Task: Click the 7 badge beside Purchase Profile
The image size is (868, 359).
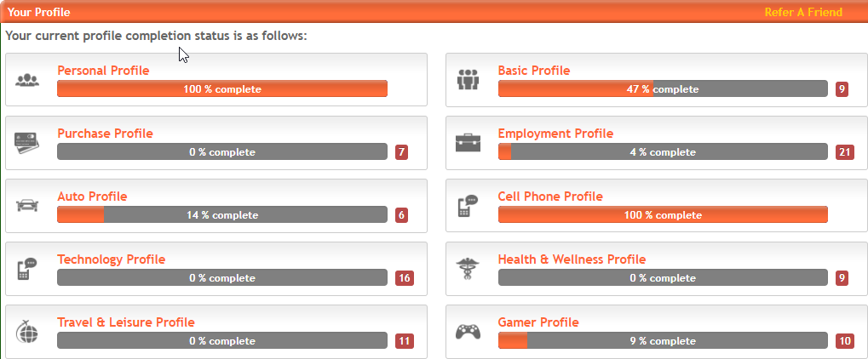Action: pos(401,152)
